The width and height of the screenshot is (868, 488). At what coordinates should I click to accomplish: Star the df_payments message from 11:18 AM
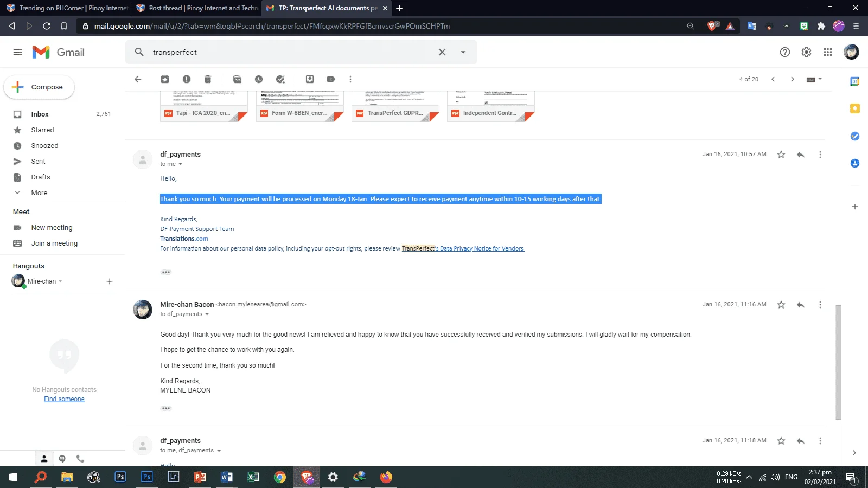coord(781,441)
